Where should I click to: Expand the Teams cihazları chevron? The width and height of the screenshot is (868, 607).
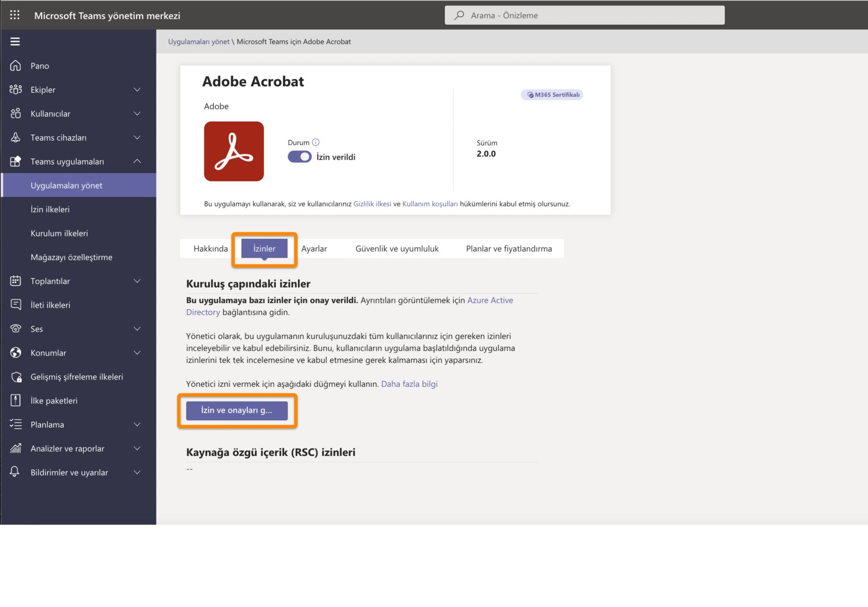tap(137, 137)
